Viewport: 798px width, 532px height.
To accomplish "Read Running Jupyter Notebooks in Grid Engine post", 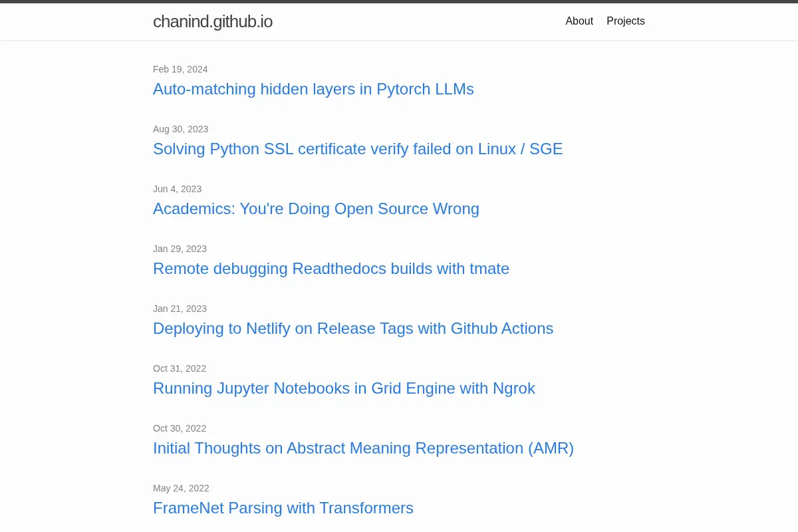I will [x=344, y=388].
